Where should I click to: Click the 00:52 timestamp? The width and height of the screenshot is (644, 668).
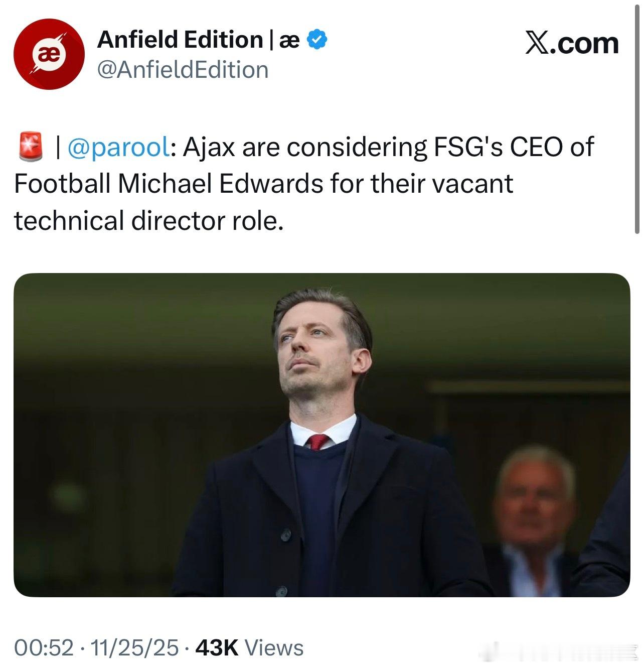coord(44,648)
